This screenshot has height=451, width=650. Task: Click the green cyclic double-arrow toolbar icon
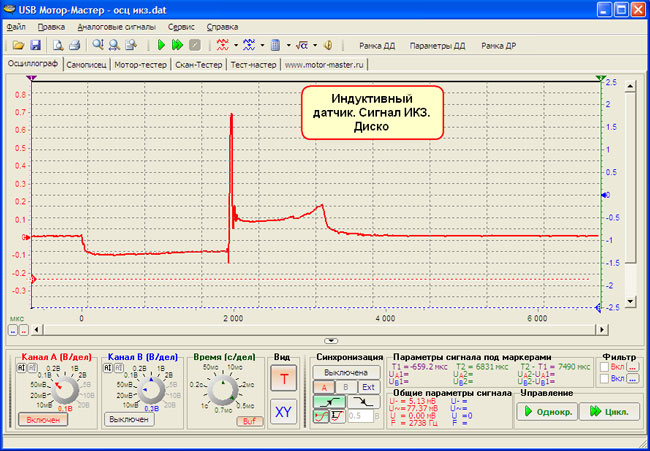tap(178, 46)
